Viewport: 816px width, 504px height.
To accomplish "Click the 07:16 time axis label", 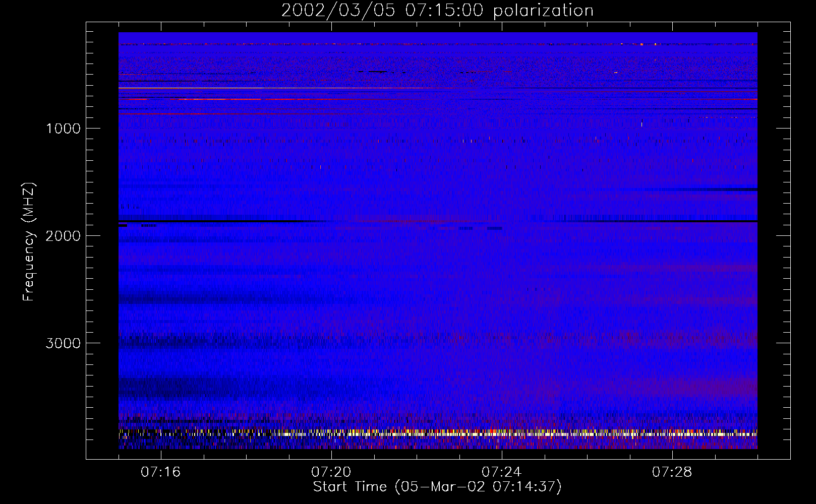I will click(x=160, y=472).
